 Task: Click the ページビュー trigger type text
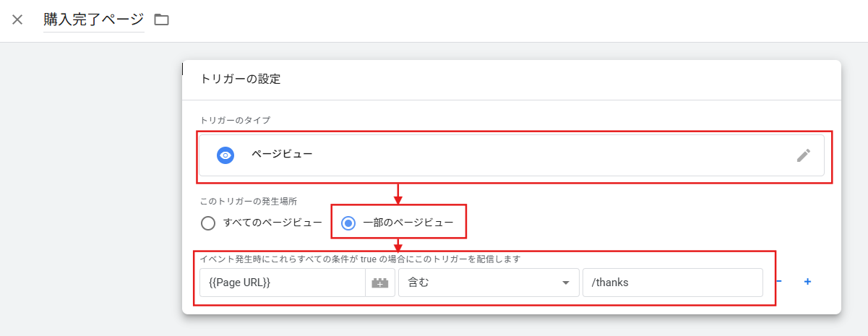tap(282, 154)
